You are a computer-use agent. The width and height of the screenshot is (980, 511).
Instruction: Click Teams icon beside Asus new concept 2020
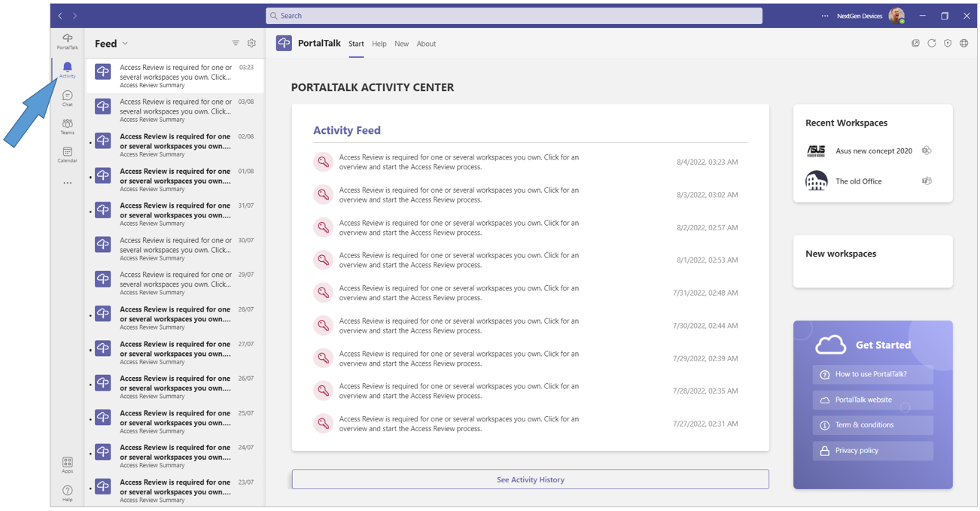coord(927,151)
